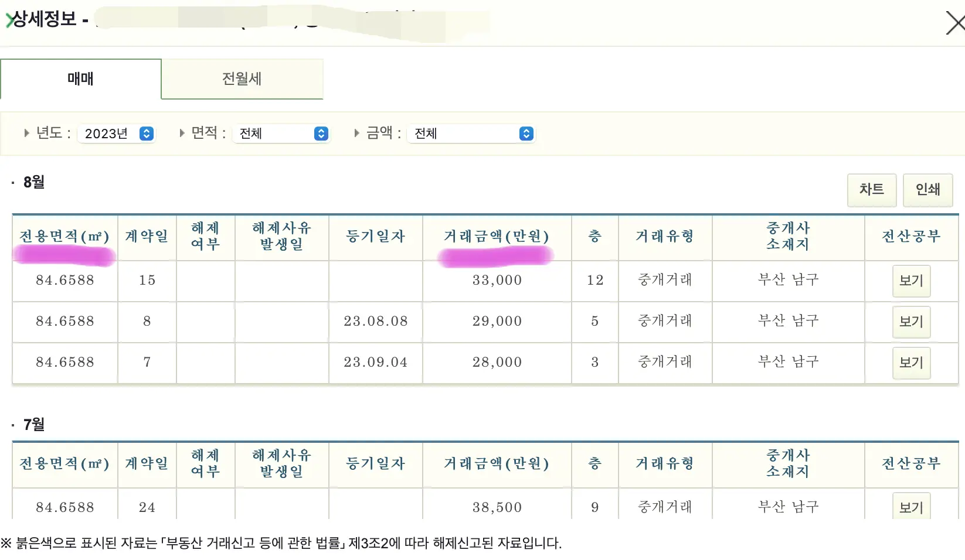965x560 pixels.
Task: Select the 전용면적 column header
Action: [x=63, y=236]
